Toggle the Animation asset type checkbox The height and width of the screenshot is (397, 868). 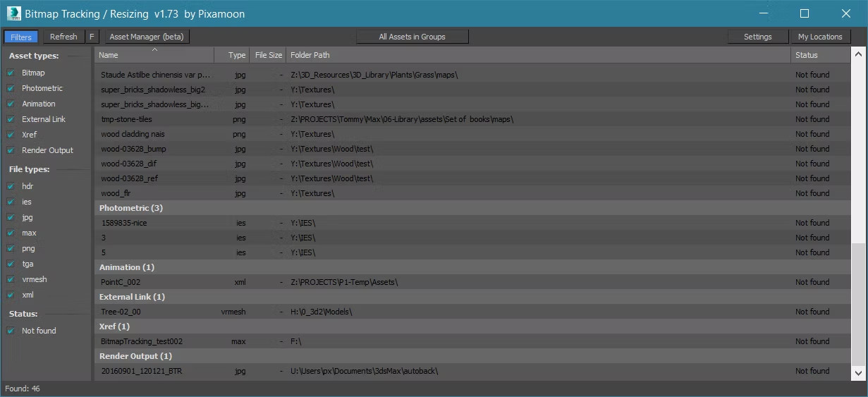coord(11,104)
